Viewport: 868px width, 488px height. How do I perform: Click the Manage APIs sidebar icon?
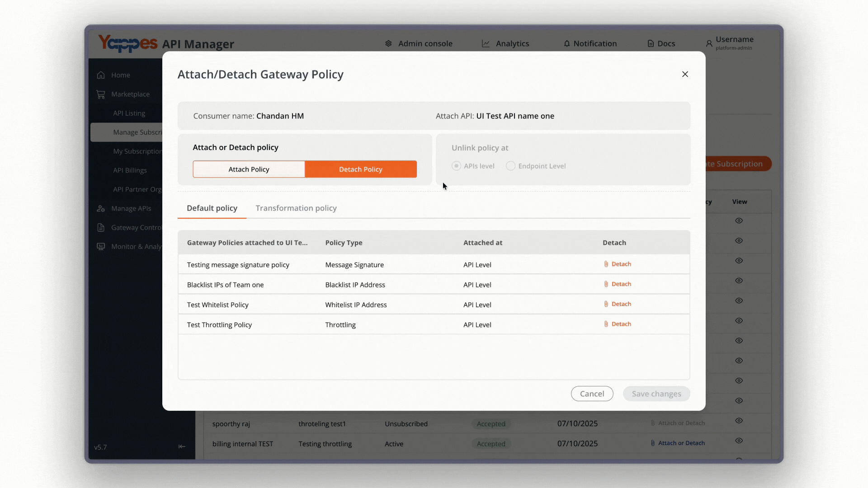point(101,208)
